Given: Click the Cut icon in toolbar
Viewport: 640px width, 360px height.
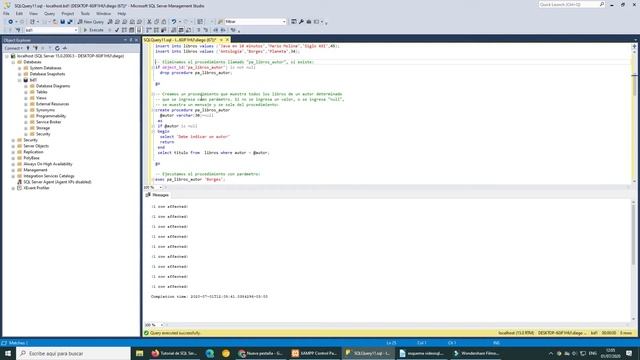Looking at the screenshot, I should [x=149, y=22].
